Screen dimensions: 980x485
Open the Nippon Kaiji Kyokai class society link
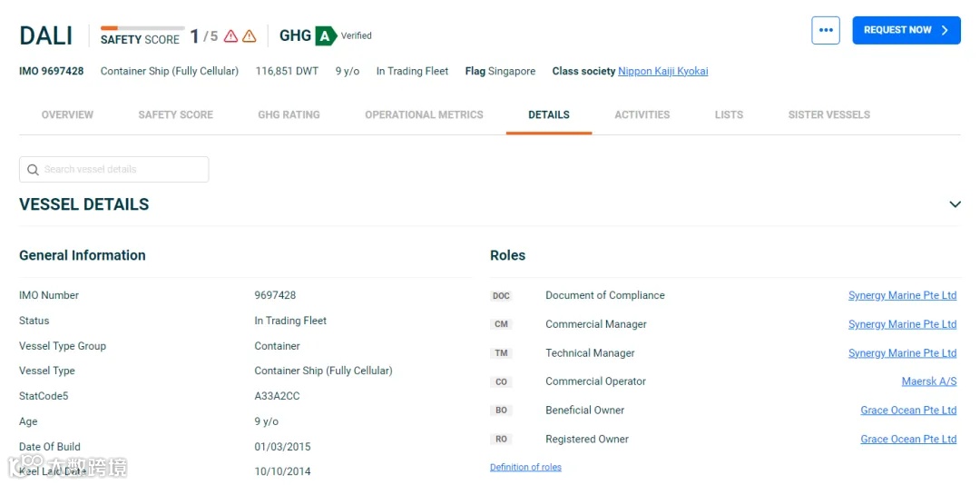point(663,72)
